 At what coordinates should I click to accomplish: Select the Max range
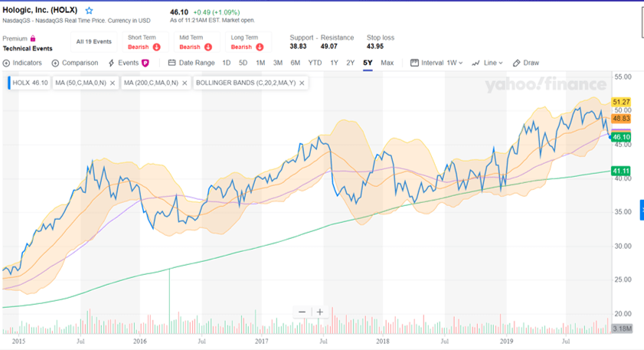click(x=387, y=63)
